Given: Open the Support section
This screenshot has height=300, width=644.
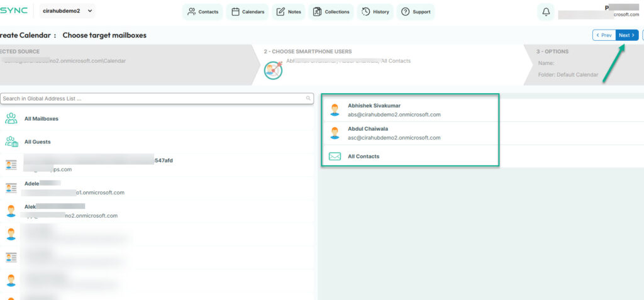Looking at the screenshot, I should (x=416, y=12).
